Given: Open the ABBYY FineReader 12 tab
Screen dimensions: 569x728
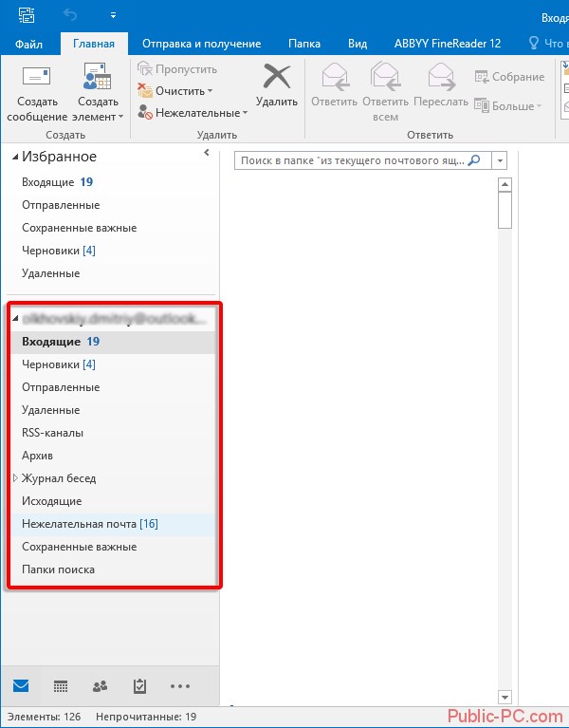Looking at the screenshot, I should 448,44.
